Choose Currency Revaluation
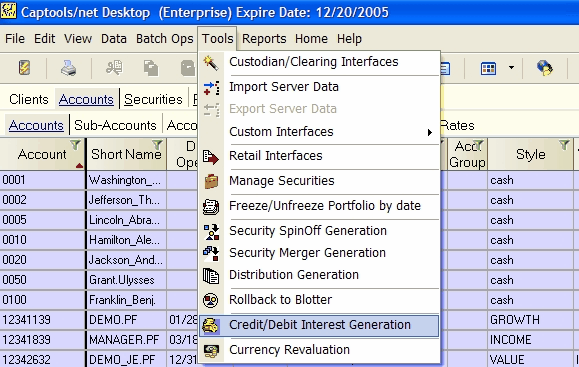The width and height of the screenshot is (579, 367). click(x=319, y=350)
